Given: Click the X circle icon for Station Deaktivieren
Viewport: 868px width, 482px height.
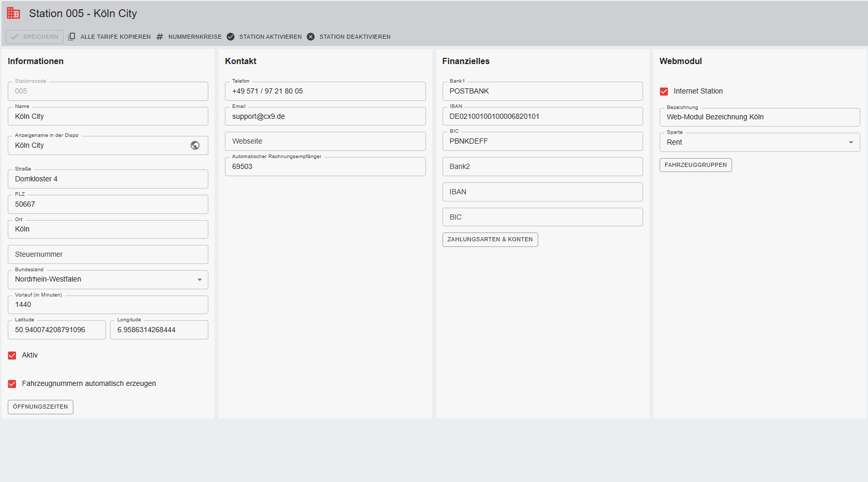Looking at the screenshot, I should pos(311,37).
